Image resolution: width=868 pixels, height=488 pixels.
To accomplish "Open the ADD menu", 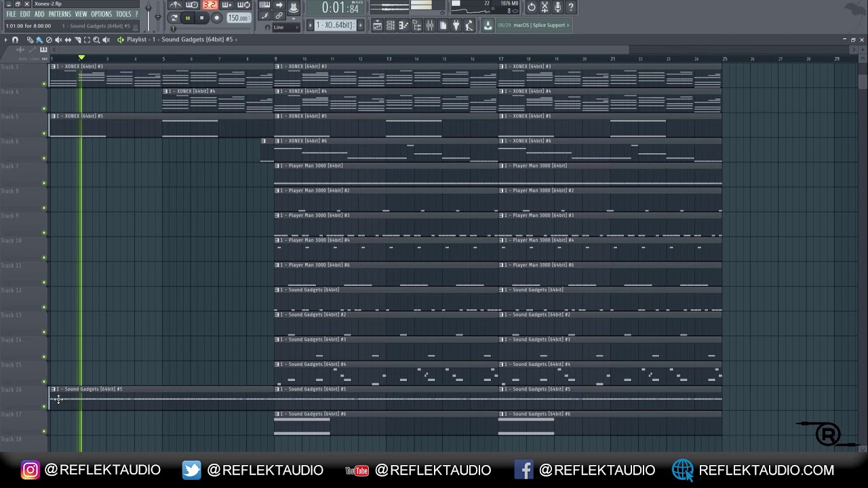I will pyautogui.click(x=39, y=14).
